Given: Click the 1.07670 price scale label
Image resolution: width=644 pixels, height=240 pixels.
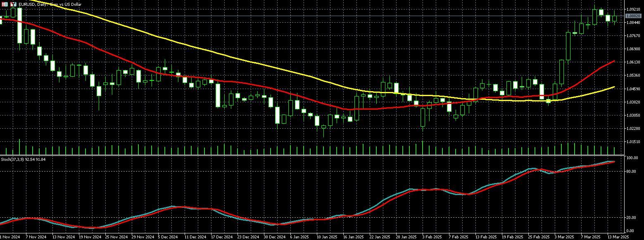Looking at the screenshot, I should (634, 36).
